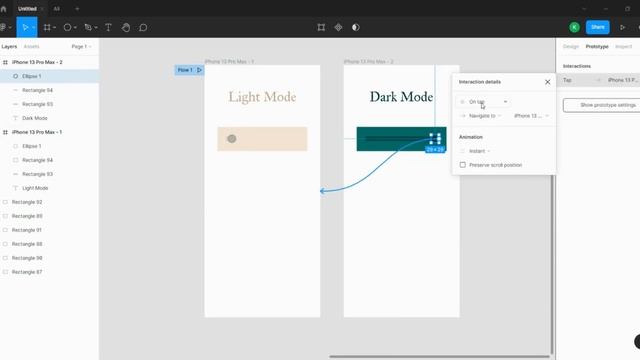The height and width of the screenshot is (360, 640).
Task: Switch to the Inspect tab
Action: click(x=623, y=47)
